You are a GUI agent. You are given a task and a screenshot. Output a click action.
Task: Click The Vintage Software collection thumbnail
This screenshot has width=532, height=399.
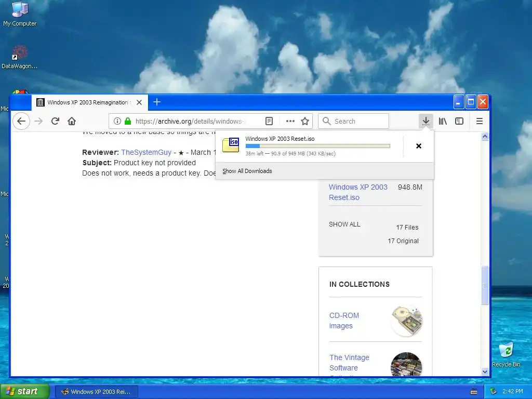coord(406,364)
